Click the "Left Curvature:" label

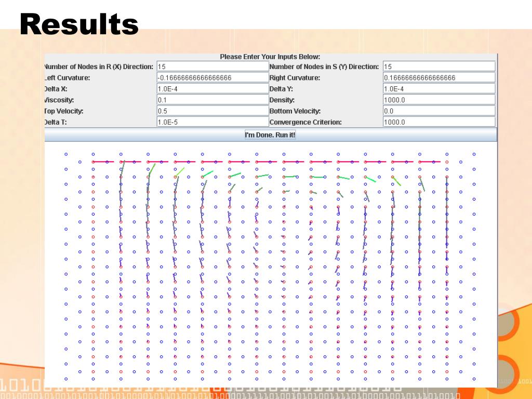[67, 78]
